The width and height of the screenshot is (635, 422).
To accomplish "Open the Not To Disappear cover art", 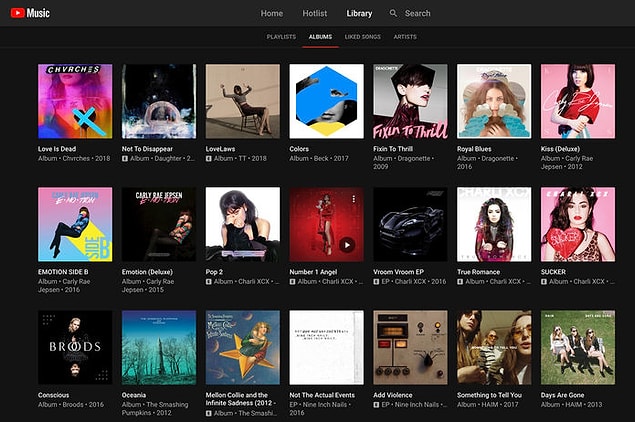I will pyautogui.click(x=159, y=101).
